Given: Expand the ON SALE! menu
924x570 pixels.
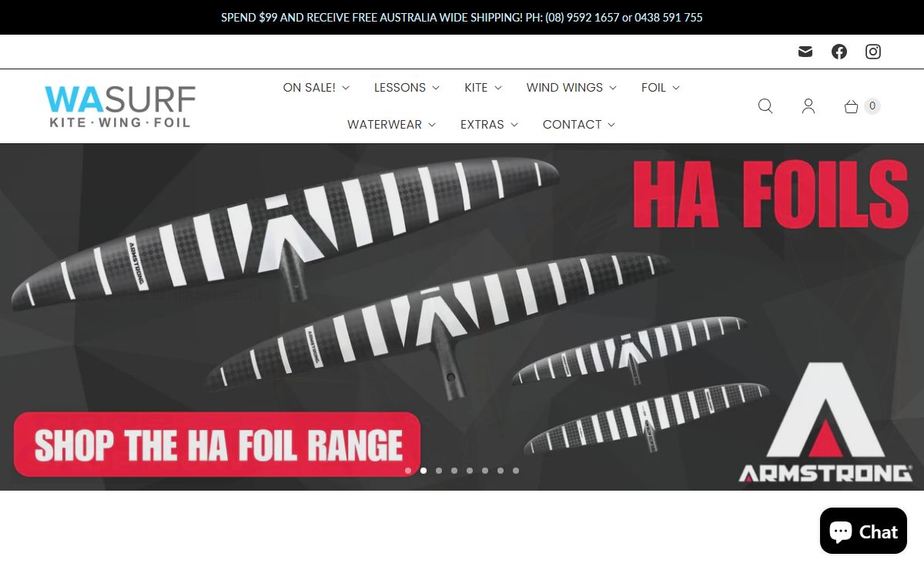Looking at the screenshot, I should [316, 88].
